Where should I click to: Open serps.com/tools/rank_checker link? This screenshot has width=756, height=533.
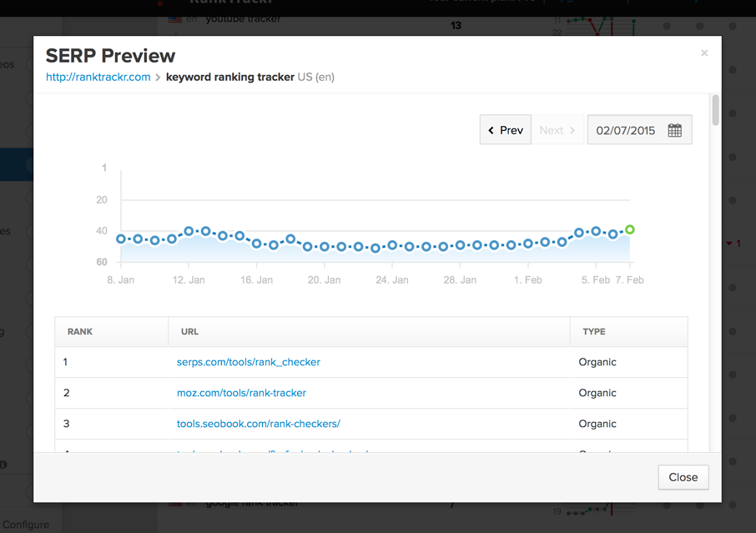[x=249, y=362]
